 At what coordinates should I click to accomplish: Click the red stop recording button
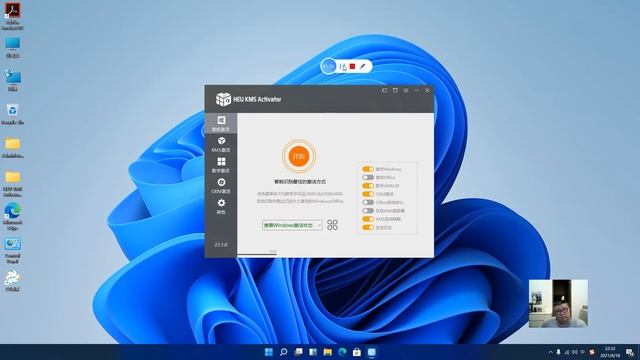click(352, 66)
